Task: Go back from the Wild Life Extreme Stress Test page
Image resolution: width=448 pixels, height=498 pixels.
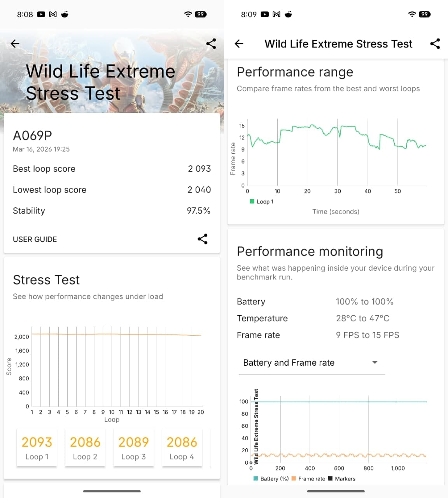Action: (x=239, y=44)
